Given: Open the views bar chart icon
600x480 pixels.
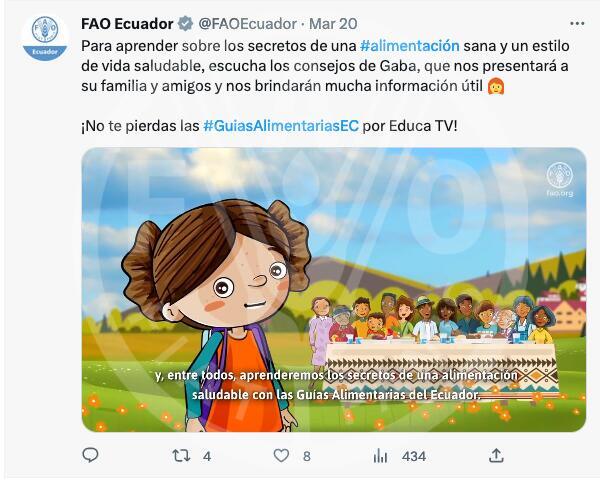Looking at the screenshot, I should pos(380,456).
